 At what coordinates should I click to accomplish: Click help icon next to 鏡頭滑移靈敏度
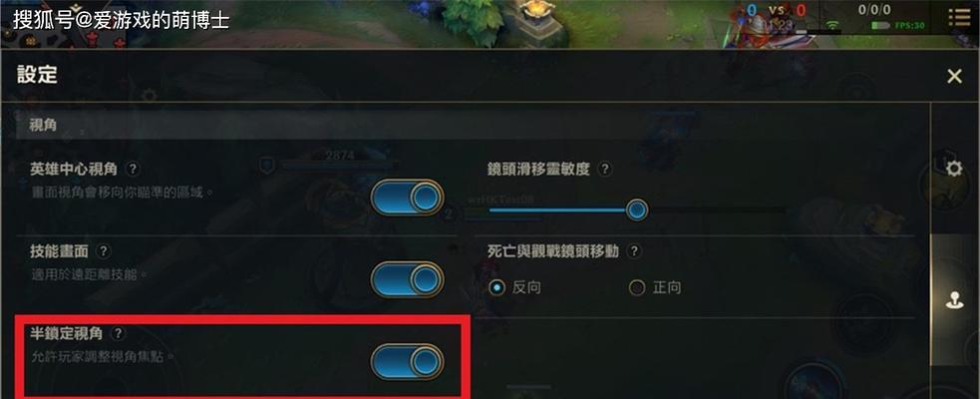[604, 169]
